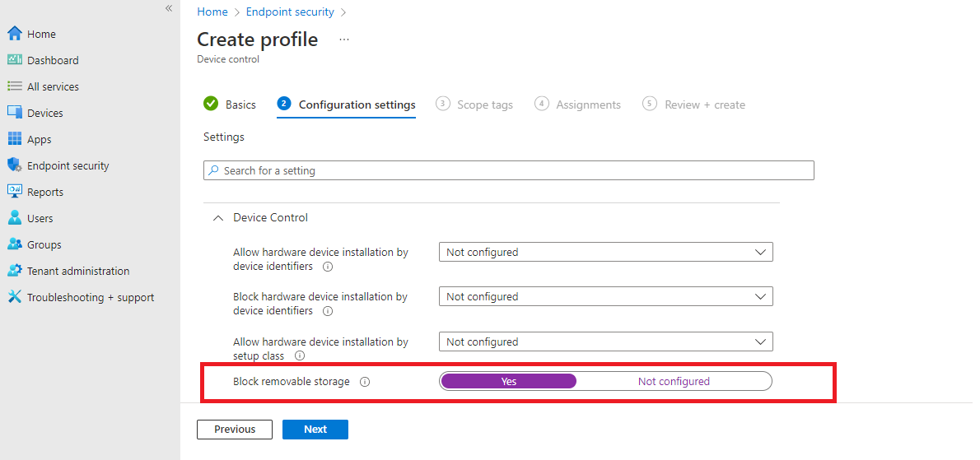This screenshot has width=980, height=460.
Task: Click the Reports icon in sidebar
Action: (15, 192)
